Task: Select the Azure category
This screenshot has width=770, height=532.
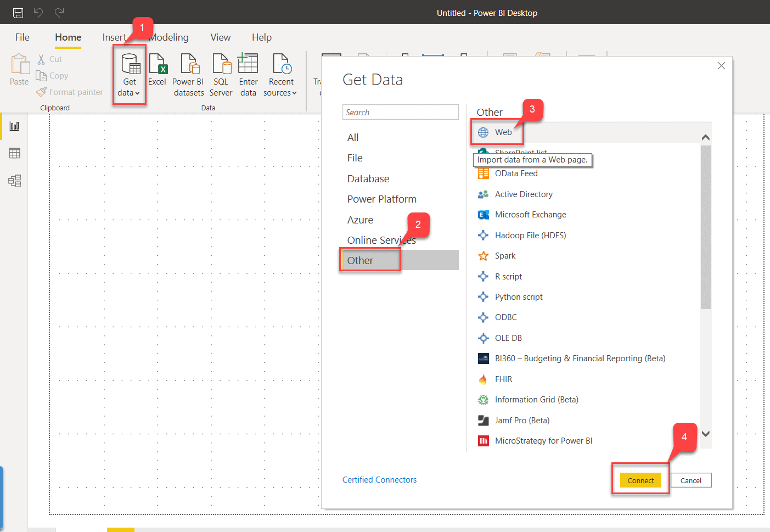Action: click(360, 220)
